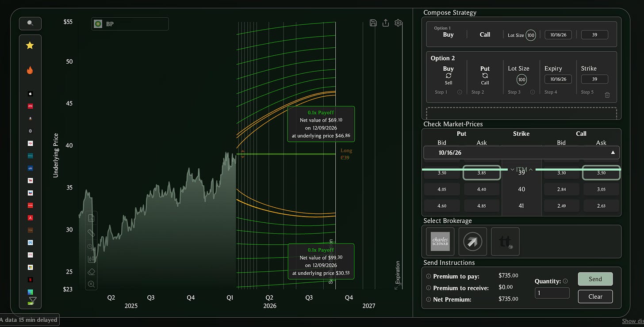Viewport: 644px width, 327px height.
Task: Click the Send button
Action: click(595, 279)
